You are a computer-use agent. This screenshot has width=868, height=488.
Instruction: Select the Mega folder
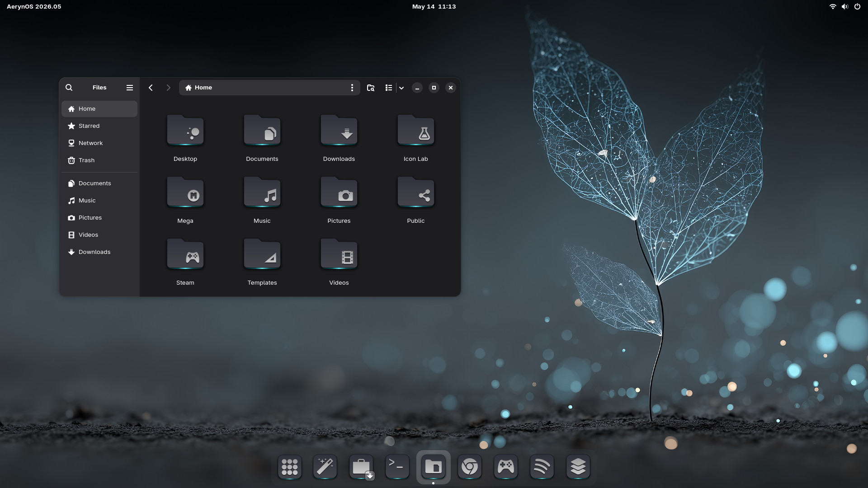185,192
